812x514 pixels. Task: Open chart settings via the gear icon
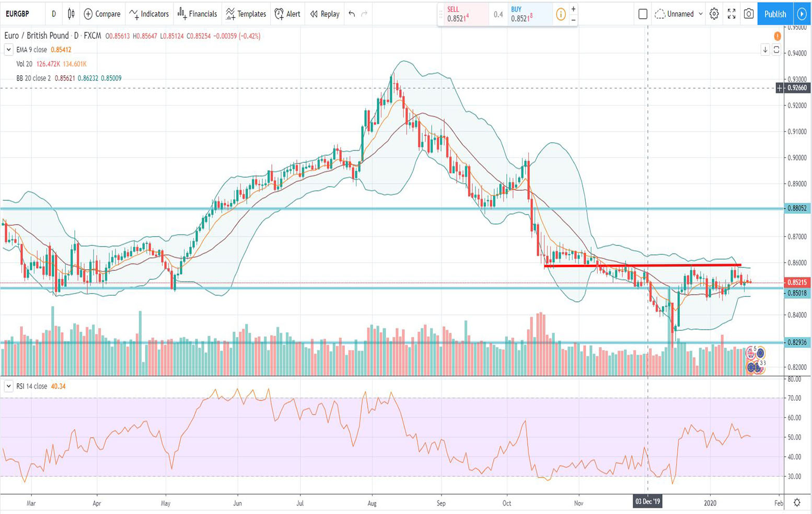coord(713,14)
